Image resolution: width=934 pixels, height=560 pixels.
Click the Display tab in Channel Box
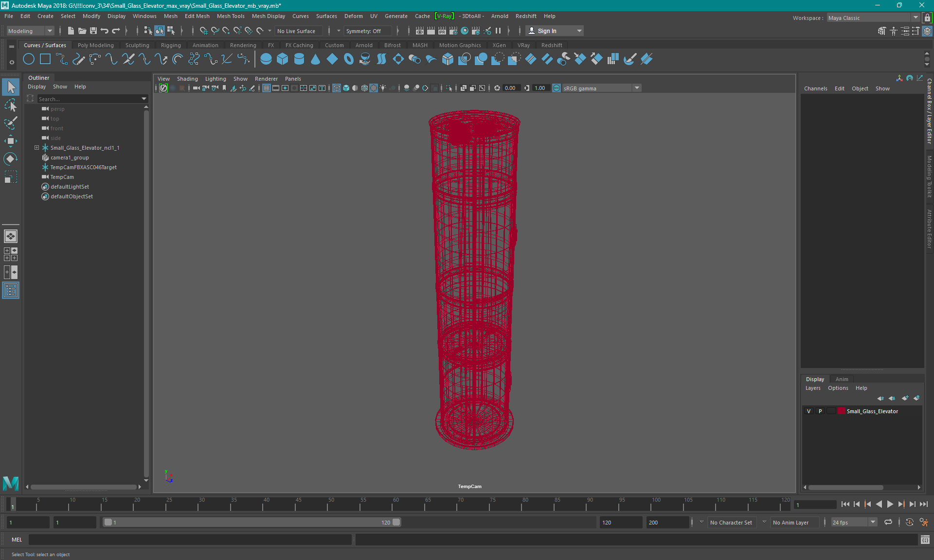[815, 379]
